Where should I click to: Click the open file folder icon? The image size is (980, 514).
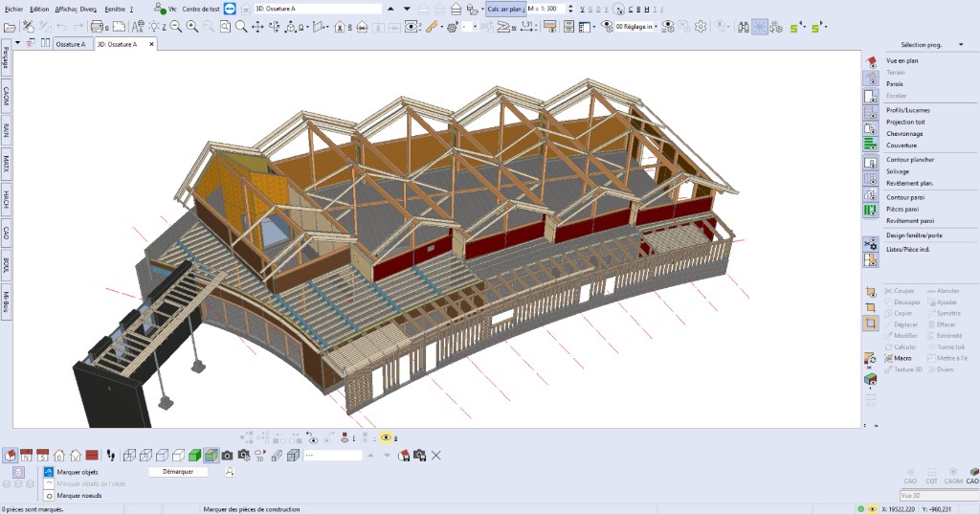10,27
